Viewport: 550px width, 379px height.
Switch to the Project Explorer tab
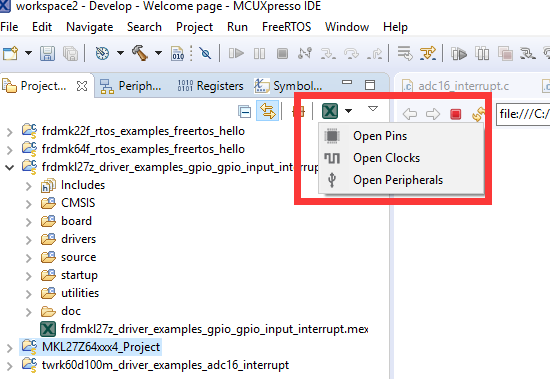43,86
